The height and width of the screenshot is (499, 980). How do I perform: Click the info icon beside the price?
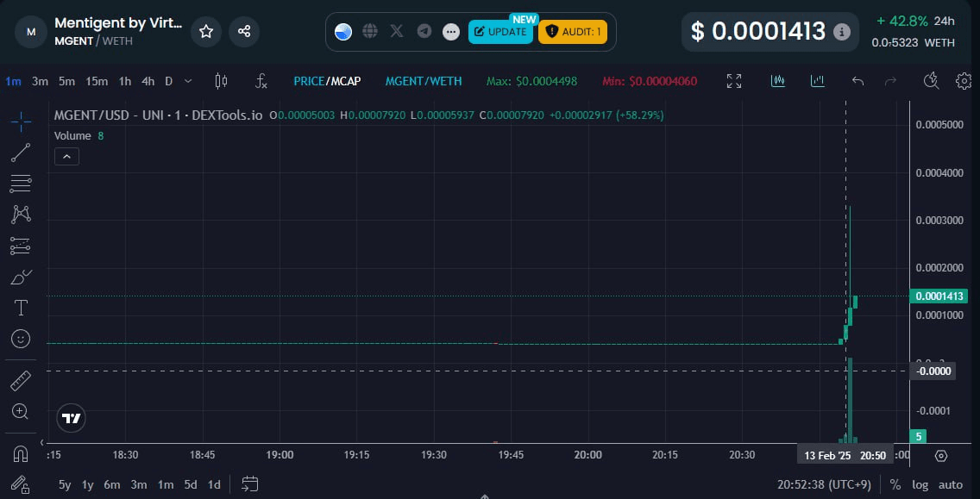pos(842,31)
